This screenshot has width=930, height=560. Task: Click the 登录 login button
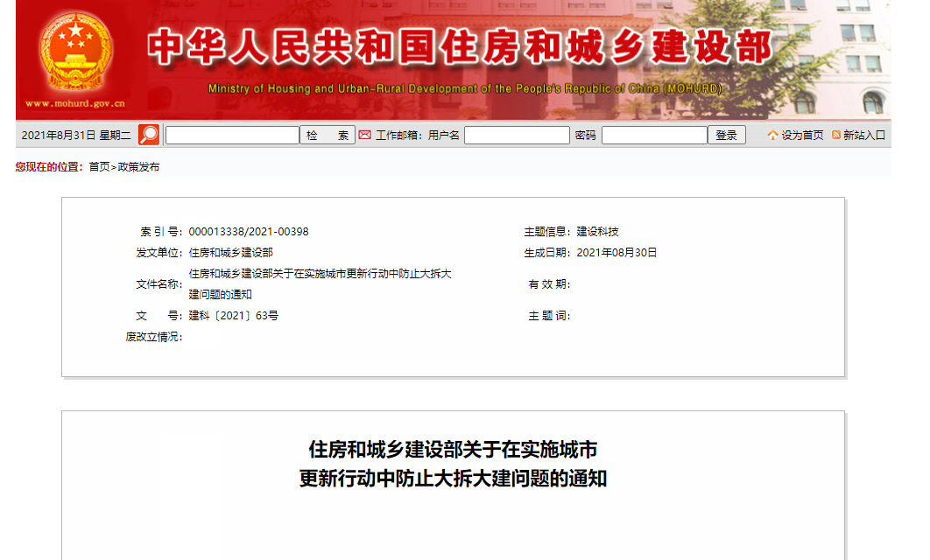(x=727, y=135)
